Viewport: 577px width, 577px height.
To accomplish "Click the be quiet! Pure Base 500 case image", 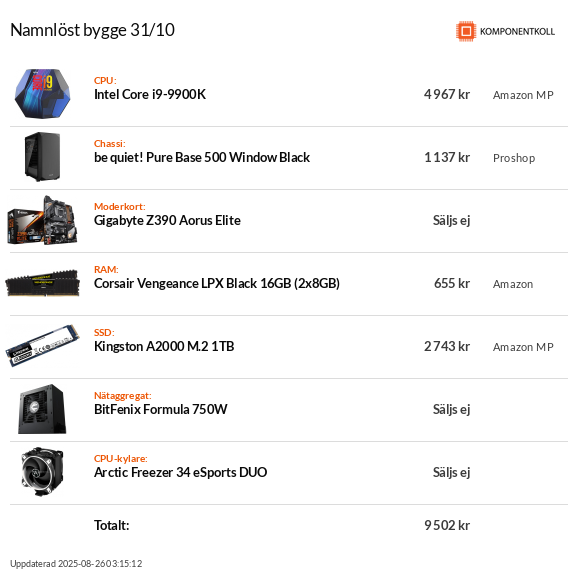I will click(x=42, y=157).
